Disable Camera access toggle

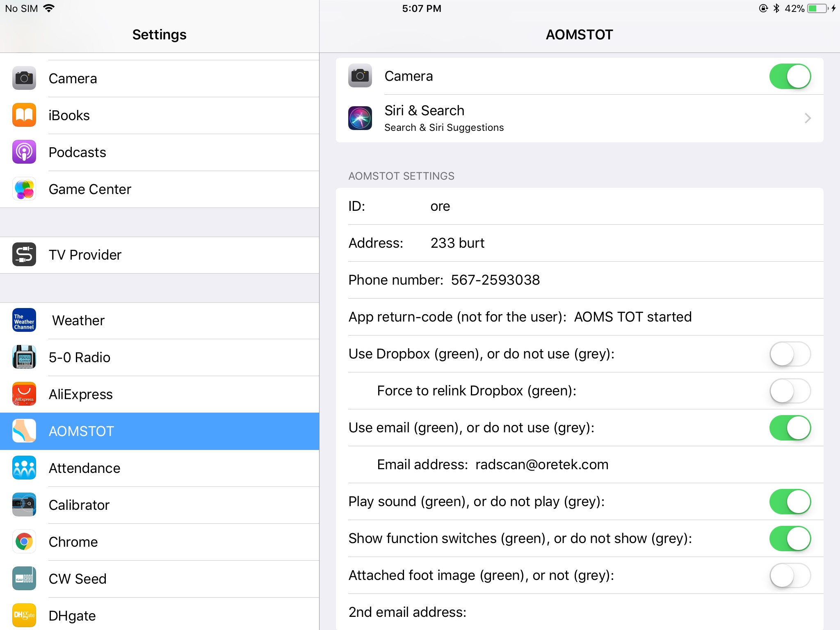tap(790, 76)
